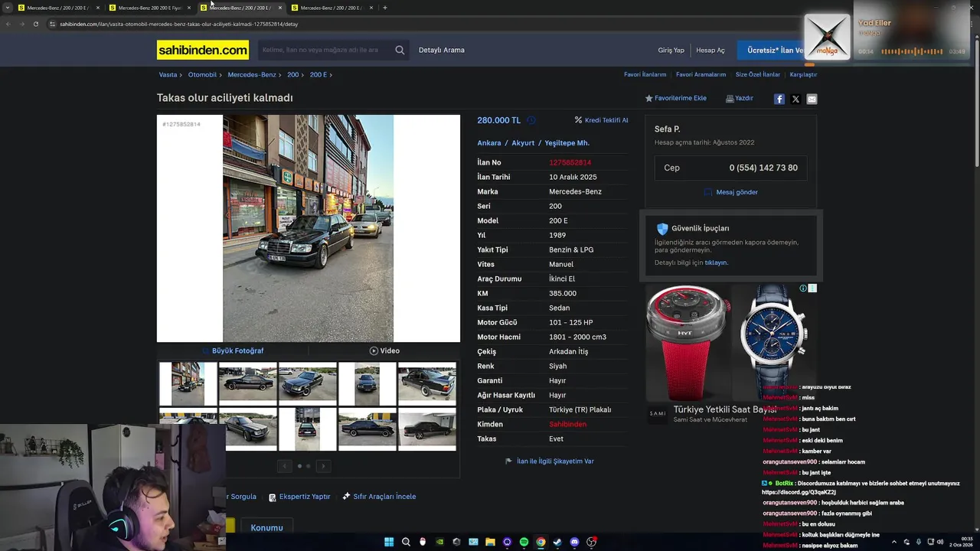Open Karşılaştır compare link
Image resolution: width=980 pixels, height=551 pixels.
[x=803, y=74]
